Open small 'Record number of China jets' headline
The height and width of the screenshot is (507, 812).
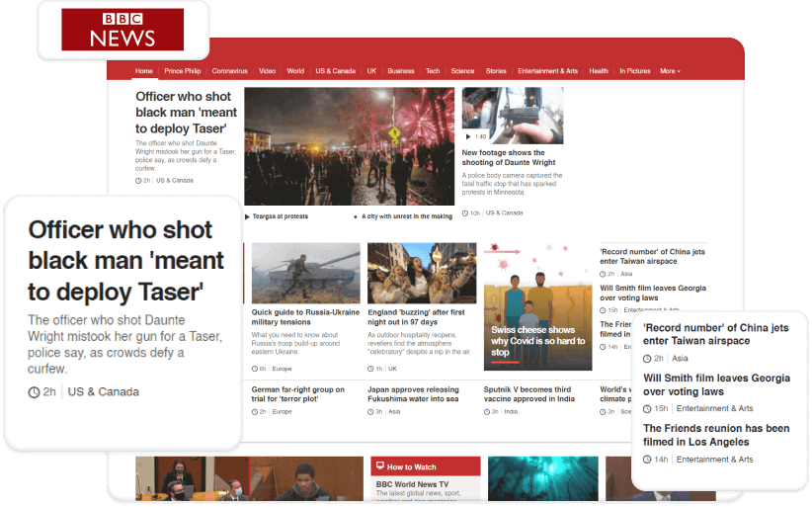pos(652,256)
